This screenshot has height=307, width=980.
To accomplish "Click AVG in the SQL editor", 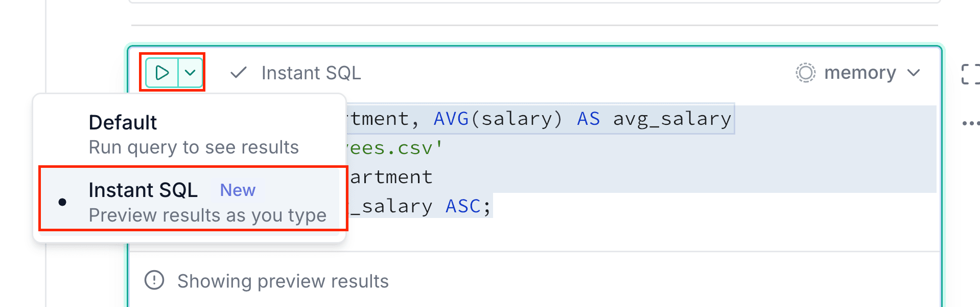I will [451, 119].
